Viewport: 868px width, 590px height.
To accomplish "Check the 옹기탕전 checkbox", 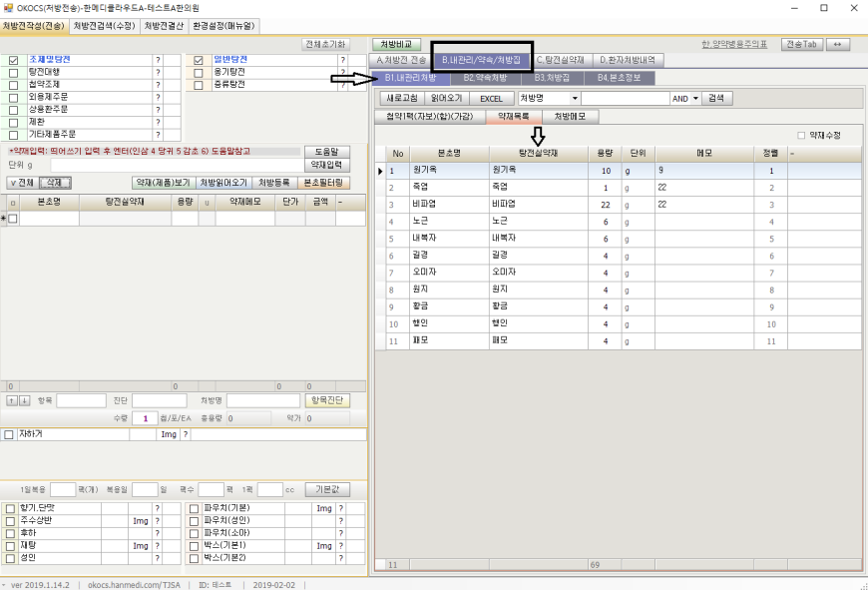I will [199, 73].
